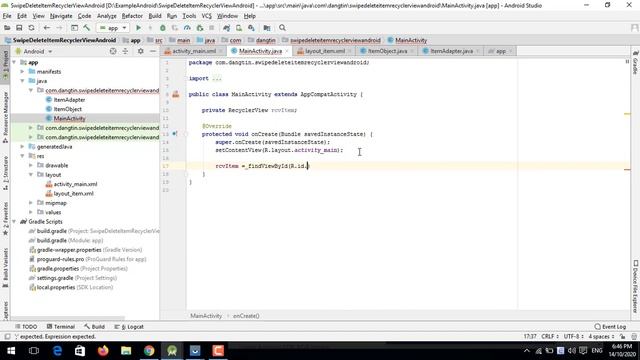The width and height of the screenshot is (640, 360).
Task: Open Android Studio from the Windows taskbar
Action: (172, 351)
